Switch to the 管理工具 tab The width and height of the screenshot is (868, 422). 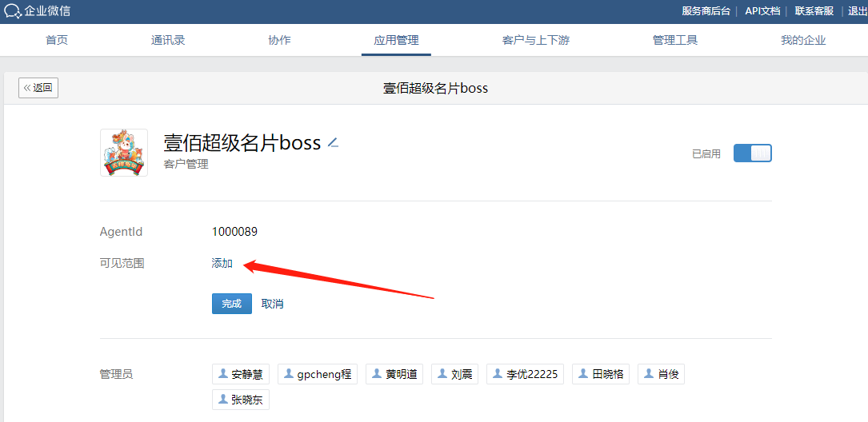[x=675, y=41]
